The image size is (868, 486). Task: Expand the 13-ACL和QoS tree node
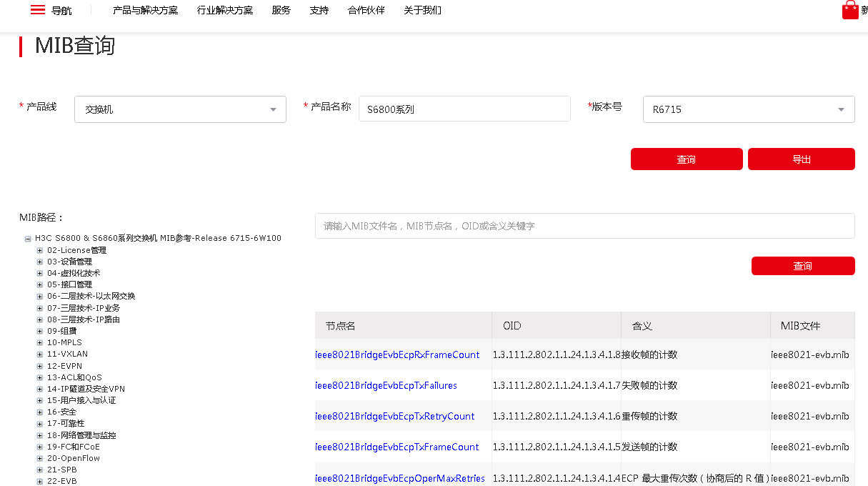coord(40,377)
